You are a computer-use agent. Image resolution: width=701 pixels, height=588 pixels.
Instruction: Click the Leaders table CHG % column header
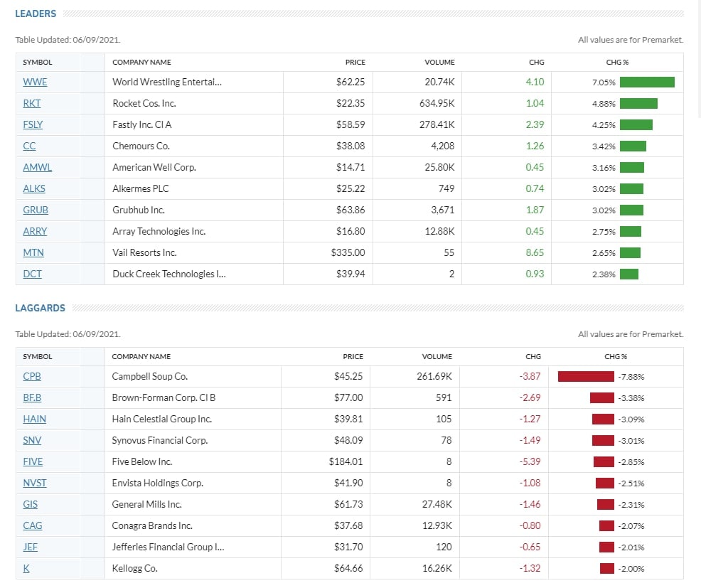click(x=616, y=62)
